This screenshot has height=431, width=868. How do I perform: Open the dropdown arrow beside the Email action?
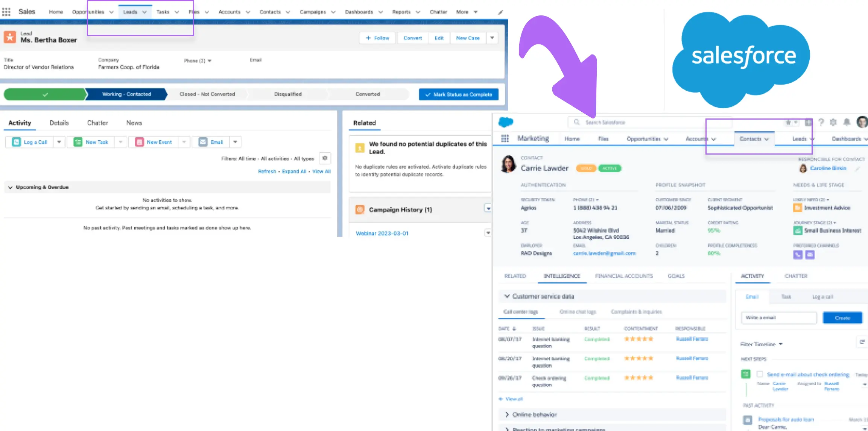[x=235, y=142]
